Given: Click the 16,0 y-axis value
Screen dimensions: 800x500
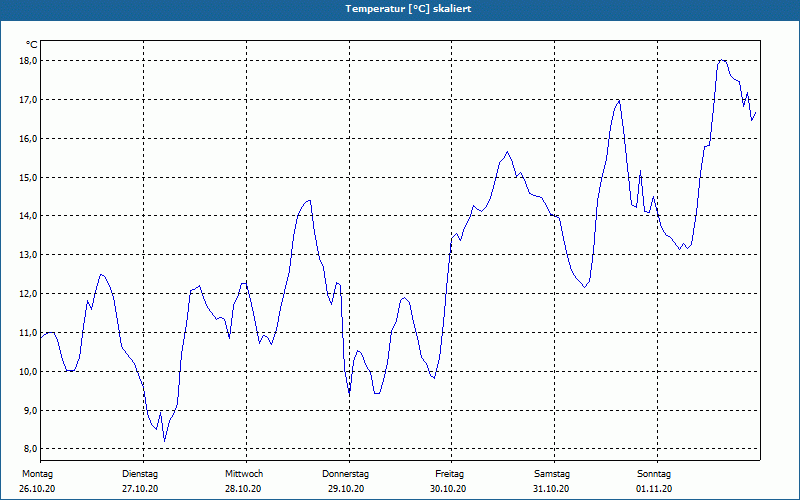Looking at the screenshot, I should point(29,139).
